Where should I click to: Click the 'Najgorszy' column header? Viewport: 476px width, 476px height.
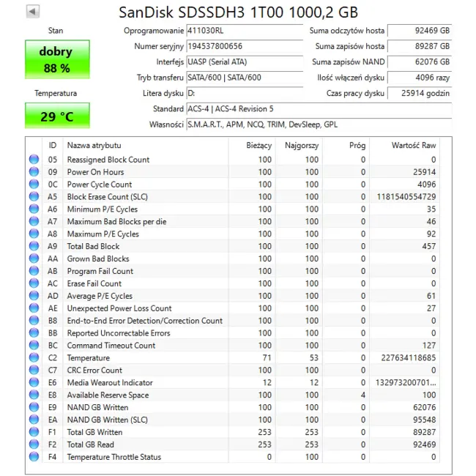(x=299, y=146)
